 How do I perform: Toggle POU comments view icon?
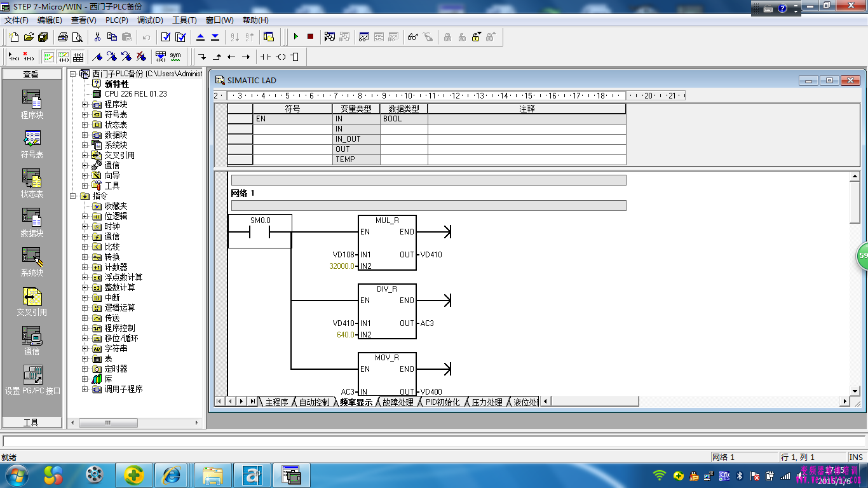pyautogui.click(x=49, y=57)
